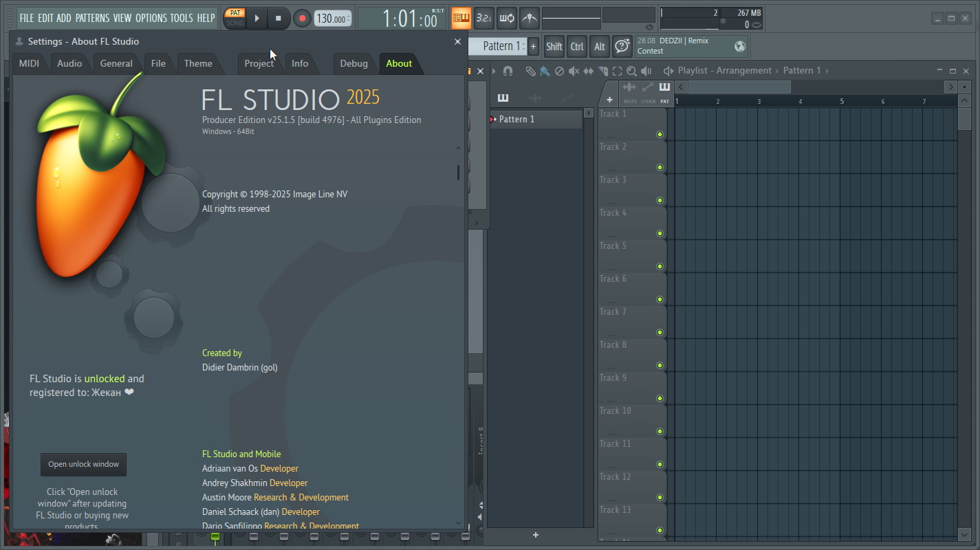Mute Track 1 using green light
The height and width of the screenshot is (550, 980).
click(x=660, y=135)
